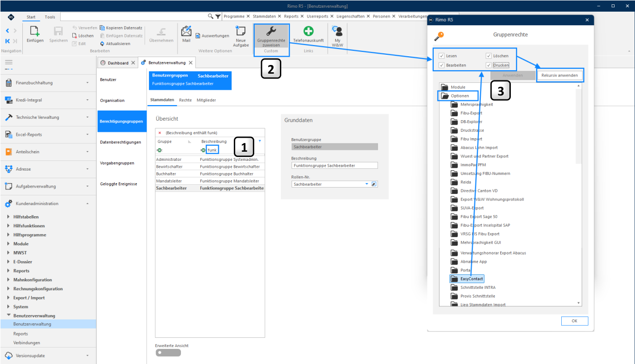Open the EasyContact folder in dialog
635x364 pixels.
click(x=466, y=279)
